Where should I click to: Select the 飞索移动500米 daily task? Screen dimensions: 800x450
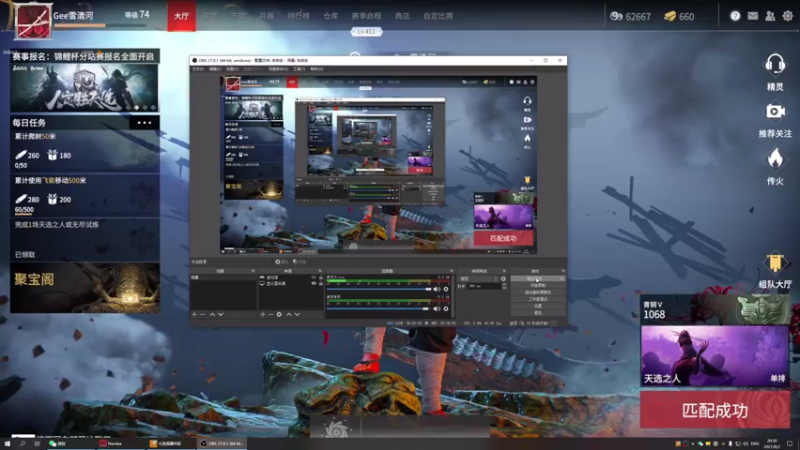pyautogui.click(x=85, y=195)
